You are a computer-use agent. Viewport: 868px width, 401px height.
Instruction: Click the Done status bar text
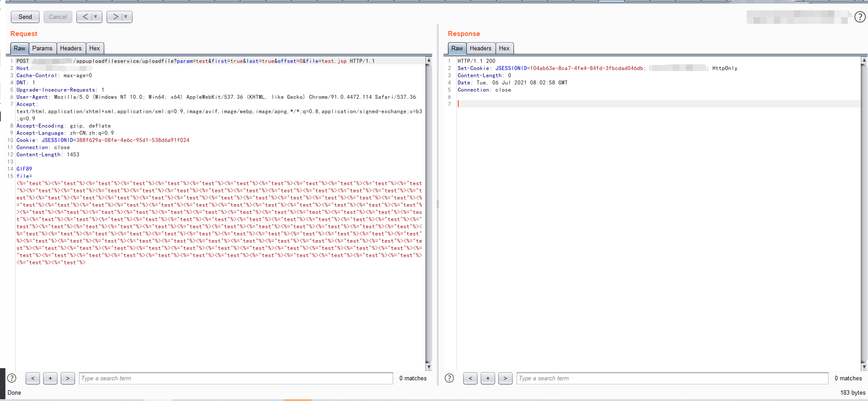pyautogui.click(x=14, y=392)
